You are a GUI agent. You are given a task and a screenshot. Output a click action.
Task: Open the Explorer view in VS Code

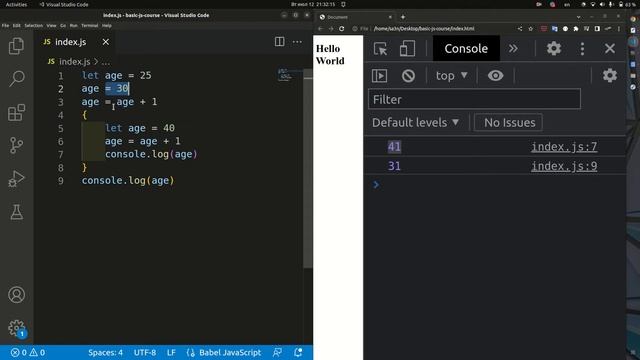[x=16, y=46]
